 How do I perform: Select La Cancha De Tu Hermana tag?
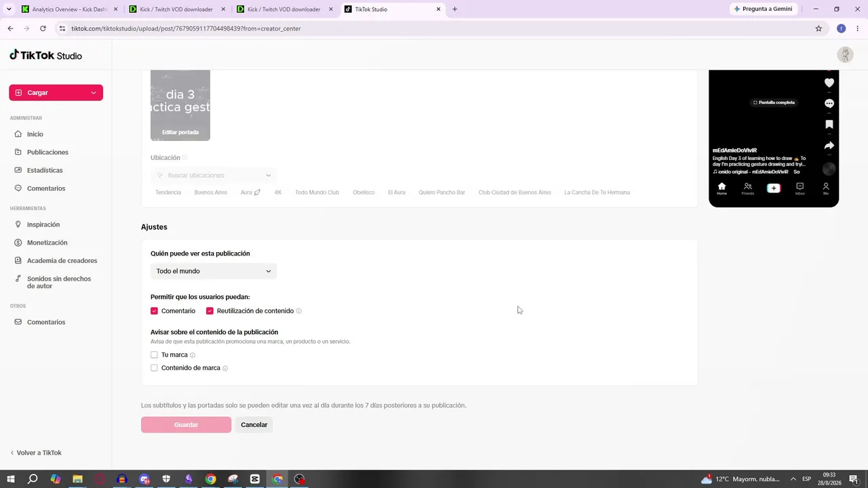coord(597,192)
